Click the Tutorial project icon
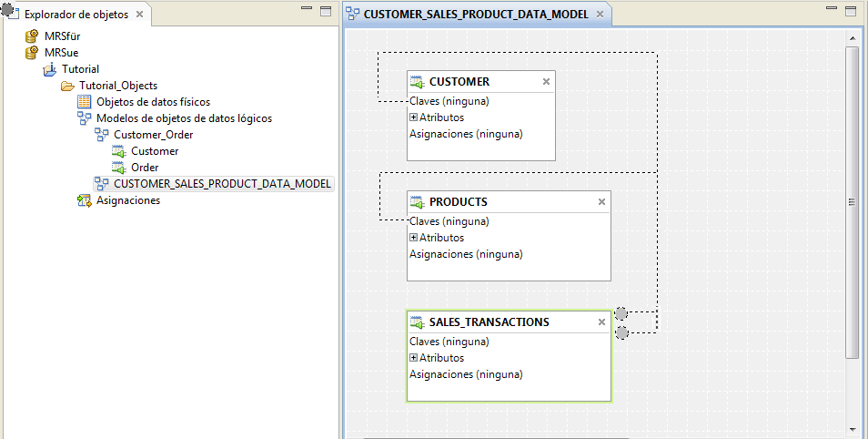This screenshot has width=868, height=439. click(50, 69)
